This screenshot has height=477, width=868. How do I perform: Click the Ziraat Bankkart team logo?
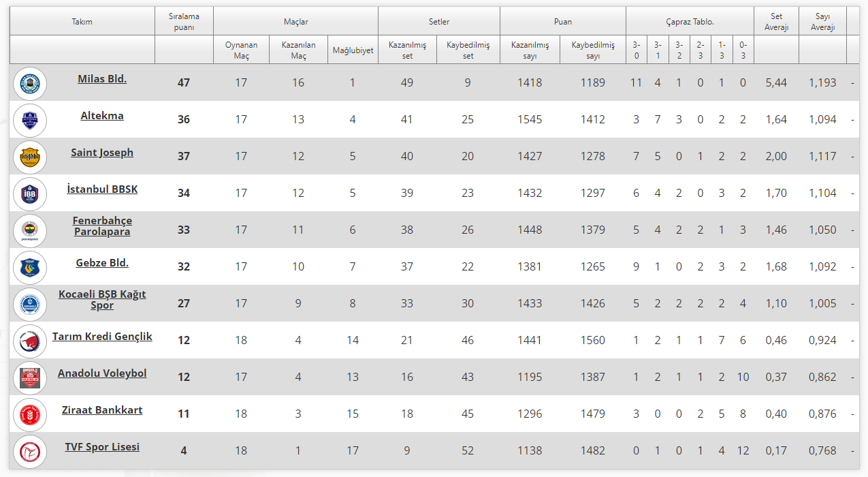(x=30, y=415)
